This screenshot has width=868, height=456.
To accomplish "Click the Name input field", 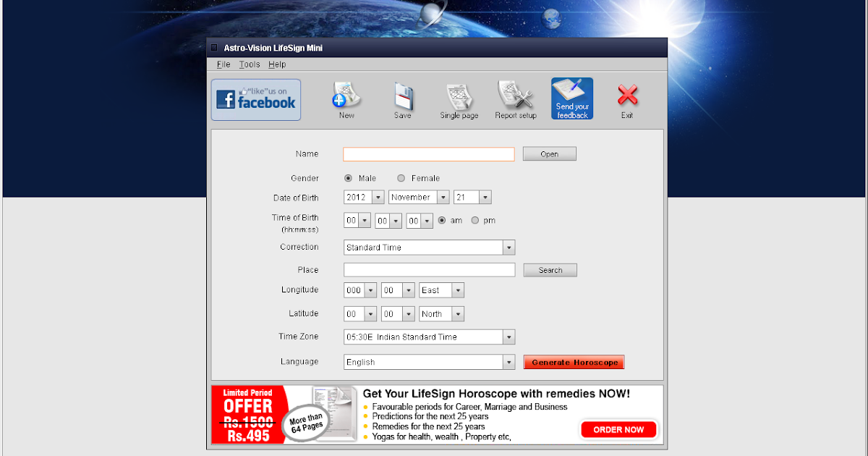I will 429,154.
